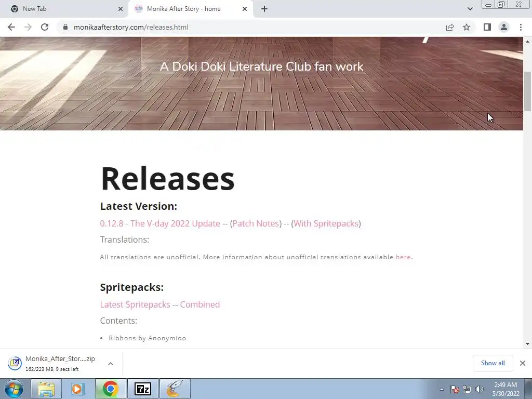Go back to the previous page
The image size is (532, 399).
11,27
